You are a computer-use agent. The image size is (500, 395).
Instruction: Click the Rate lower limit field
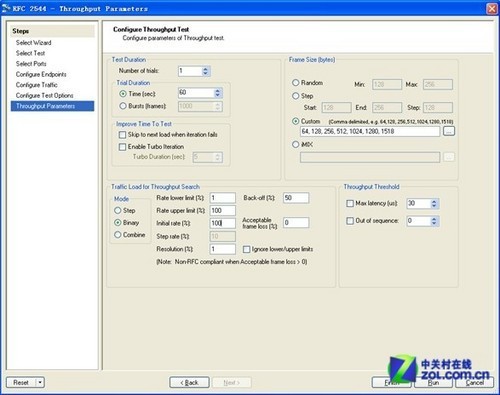point(222,198)
